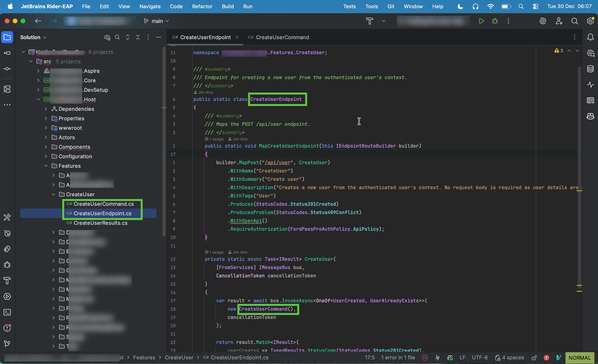Start the Debug bug icon in toolbar
This screenshot has width=598, height=364.
[x=495, y=21]
